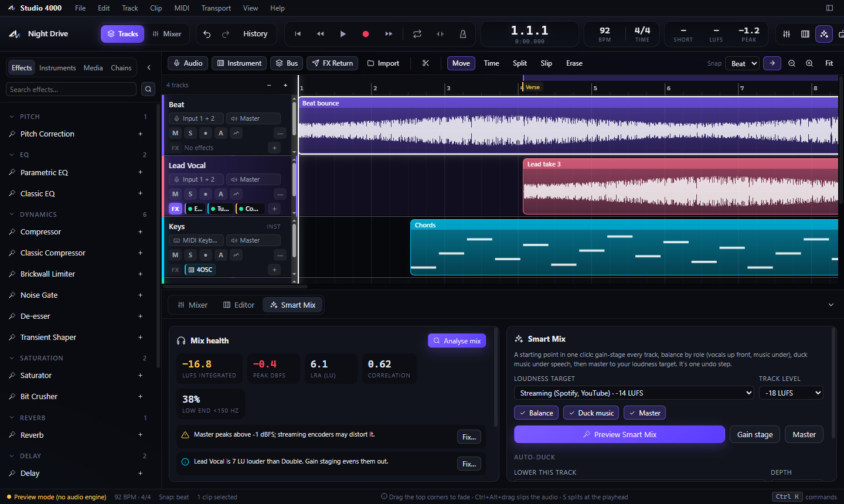Zoom out the timeline

coord(792,63)
